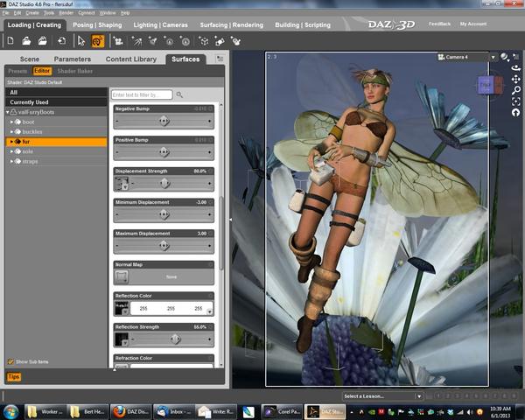
Task: Create a new scene file
Action: tap(10, 41)
